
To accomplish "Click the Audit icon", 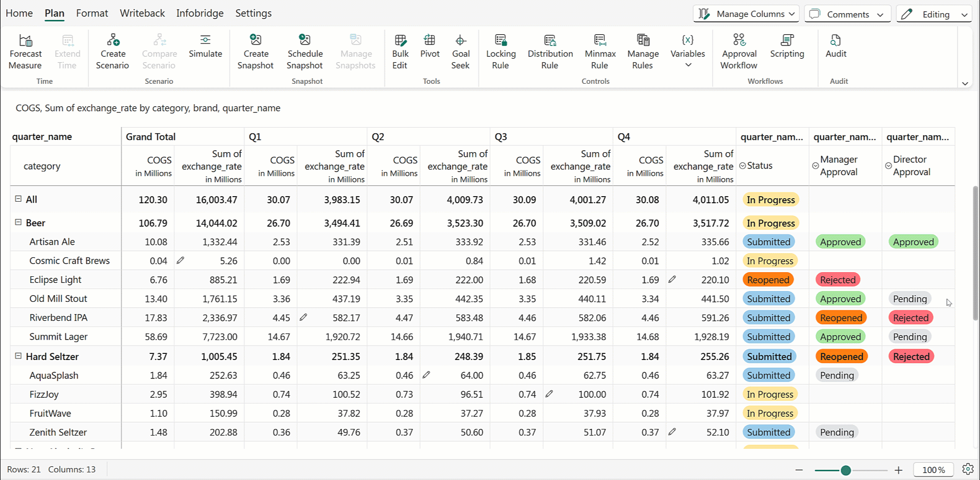I will [x=836, y=40].
